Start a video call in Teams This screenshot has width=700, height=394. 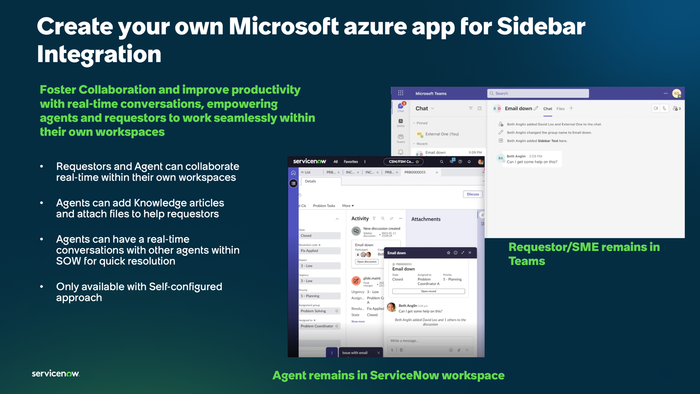pyautogui.click(x=656, y=108)
